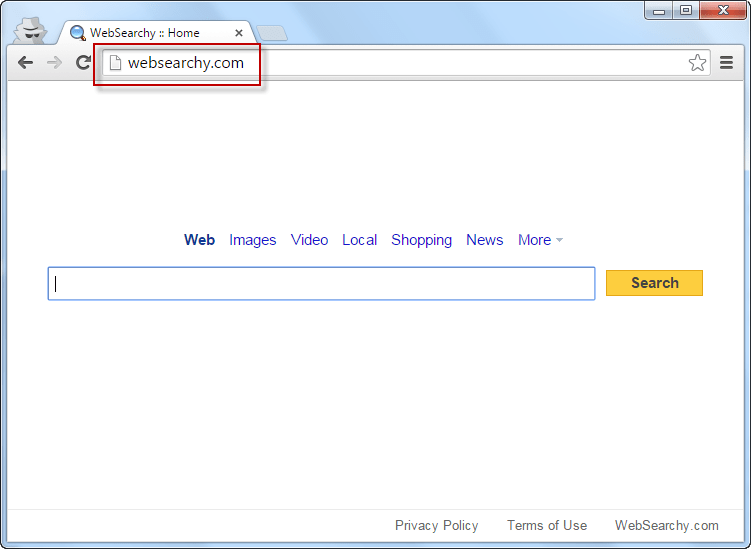Click the forward navigation arrow

tap(54, 63)
